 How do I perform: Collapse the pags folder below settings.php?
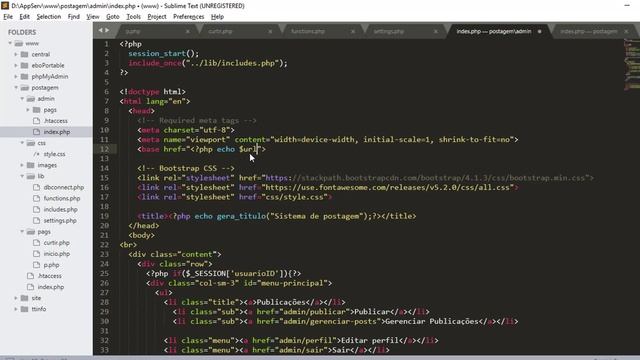pyautogui.click(x=22, y=231)
